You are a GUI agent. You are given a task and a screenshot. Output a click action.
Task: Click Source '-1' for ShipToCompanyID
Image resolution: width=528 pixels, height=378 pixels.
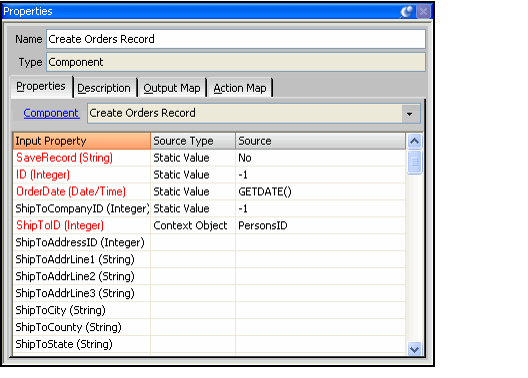coord(321,209)
